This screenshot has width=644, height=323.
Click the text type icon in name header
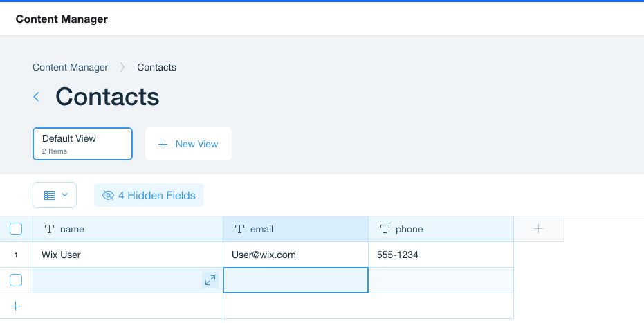[x=49, y=229]
